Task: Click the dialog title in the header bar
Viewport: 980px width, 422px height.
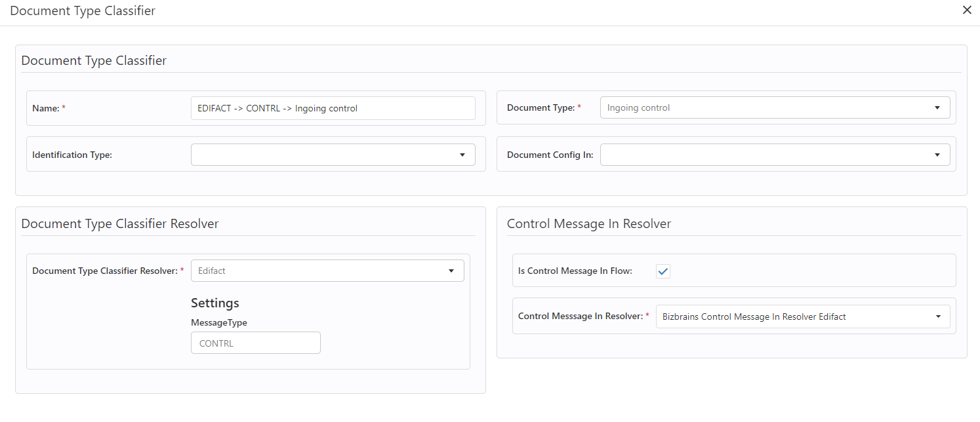Action: 83,11
